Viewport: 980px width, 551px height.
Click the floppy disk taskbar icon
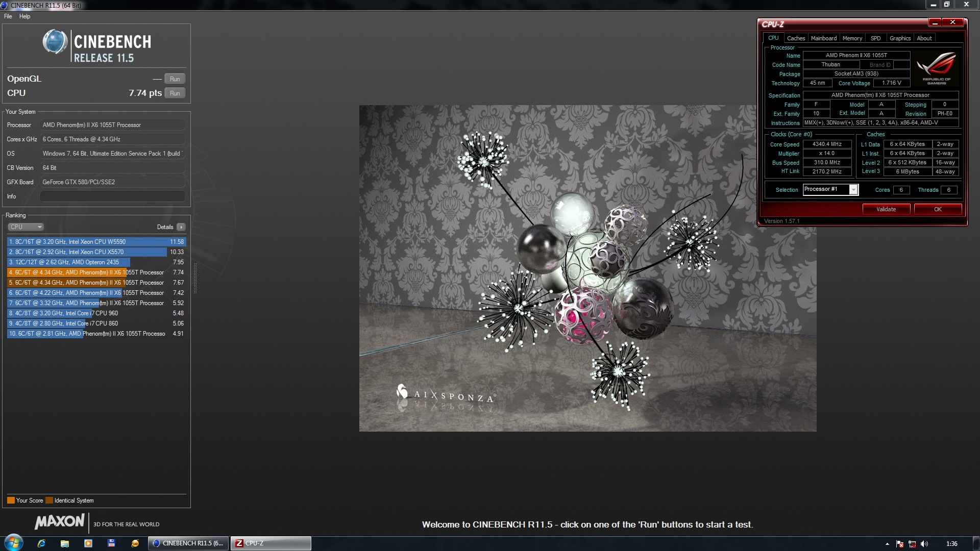pos(111,543)
